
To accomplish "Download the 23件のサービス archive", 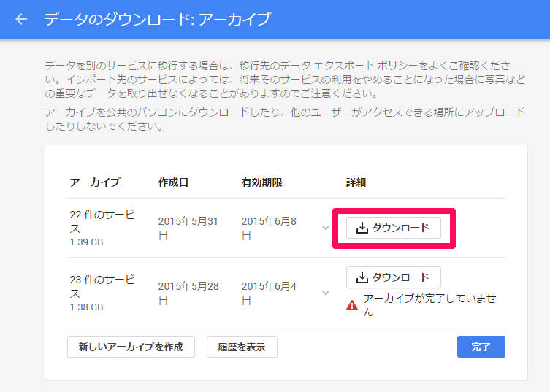I will 394,277.
